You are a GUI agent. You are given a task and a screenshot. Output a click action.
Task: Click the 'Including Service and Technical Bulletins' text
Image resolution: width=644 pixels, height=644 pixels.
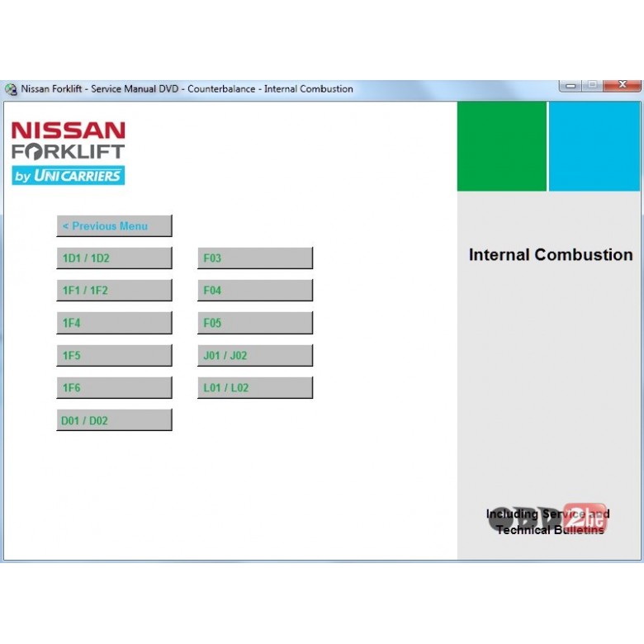[548, 522]
